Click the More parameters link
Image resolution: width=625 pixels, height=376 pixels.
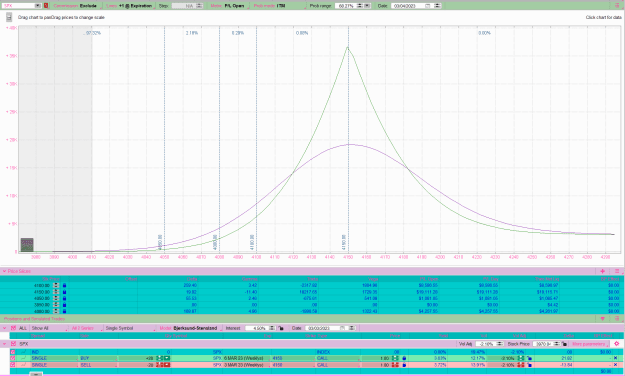[x=589, y=344]
